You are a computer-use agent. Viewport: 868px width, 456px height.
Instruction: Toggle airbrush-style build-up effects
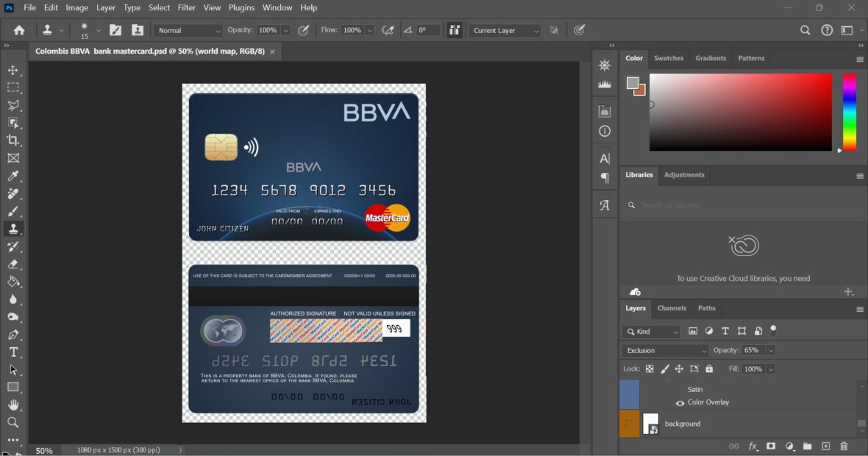(388, 30)
